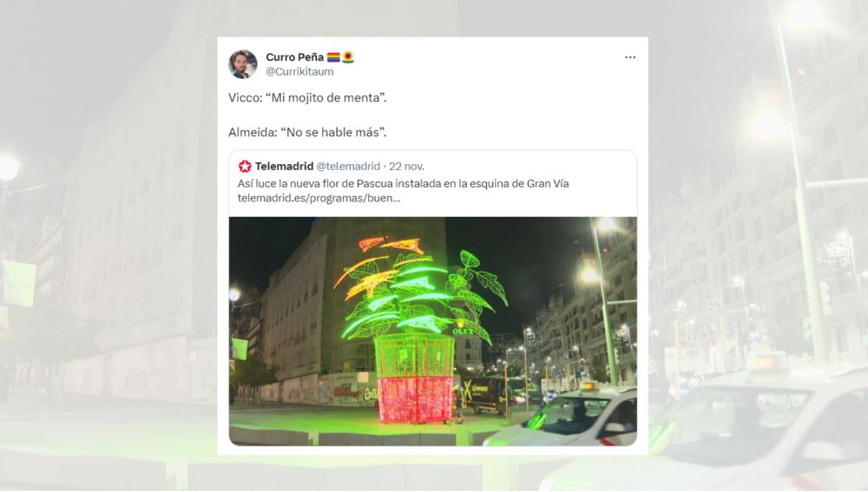Click the red illuminated flower pot base
This screenshot has height=492, width=868.
tap(415, 399)
